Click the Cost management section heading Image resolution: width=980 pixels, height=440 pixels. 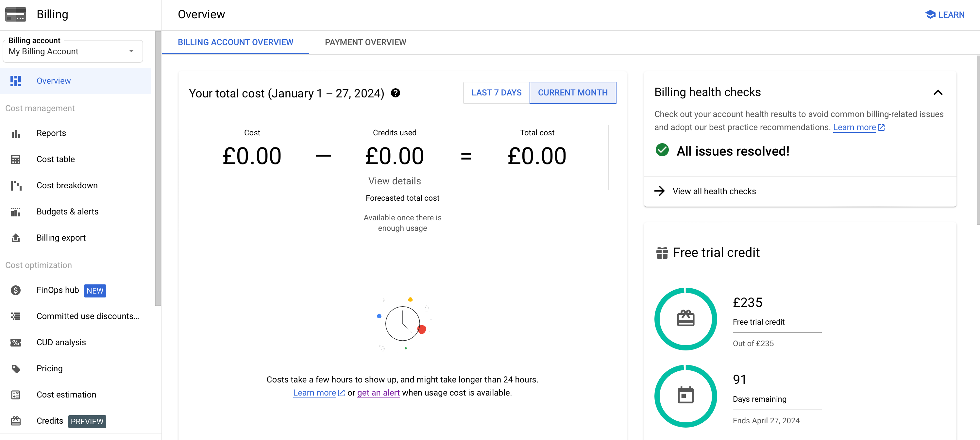click(x=40, y=109)
